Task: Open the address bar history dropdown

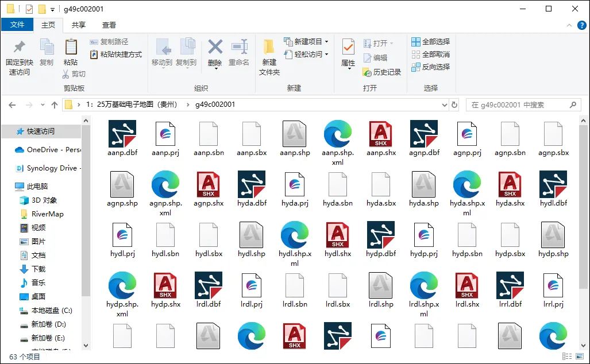Action: (x=445, y=105)
